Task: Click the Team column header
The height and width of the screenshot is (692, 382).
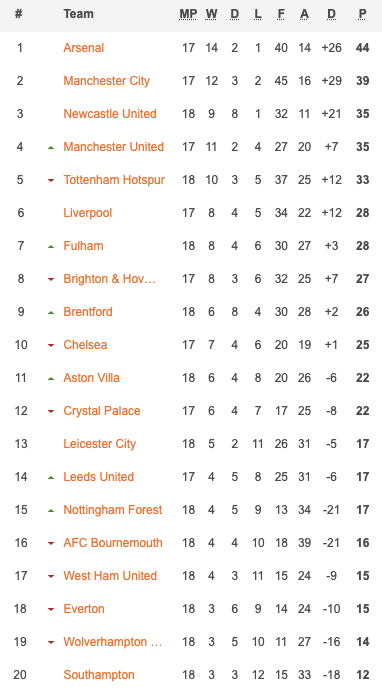Action: point(79,14)
